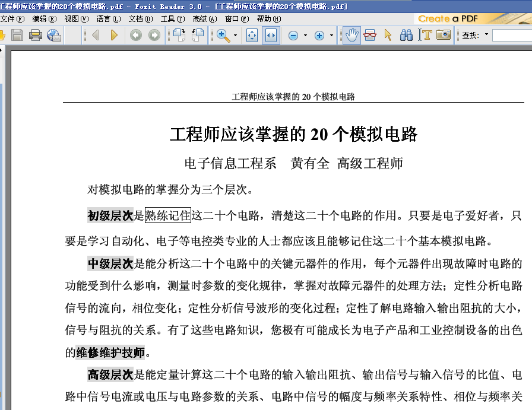
Task: Click the binoculars Search icon
Action: 406,35
